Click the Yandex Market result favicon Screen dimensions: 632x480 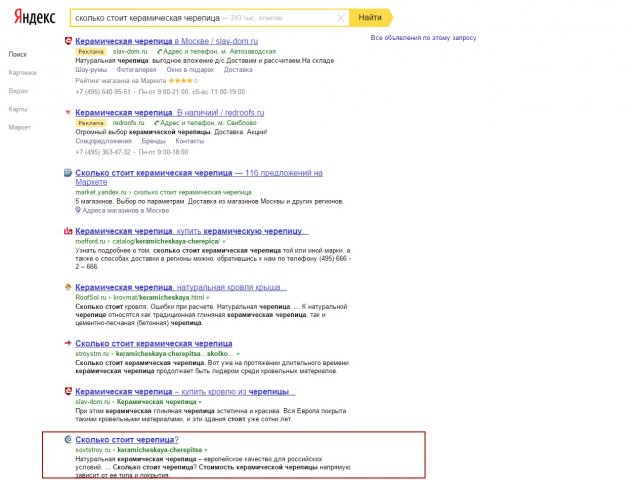pyautogui.click(x=68, y=173)
